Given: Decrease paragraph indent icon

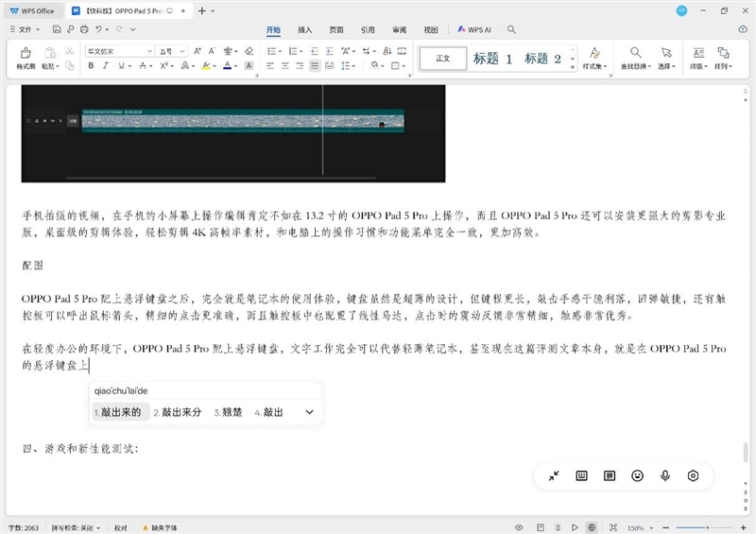Looking at the screenshot, I should pyautogui.click(x=315, y=51).
